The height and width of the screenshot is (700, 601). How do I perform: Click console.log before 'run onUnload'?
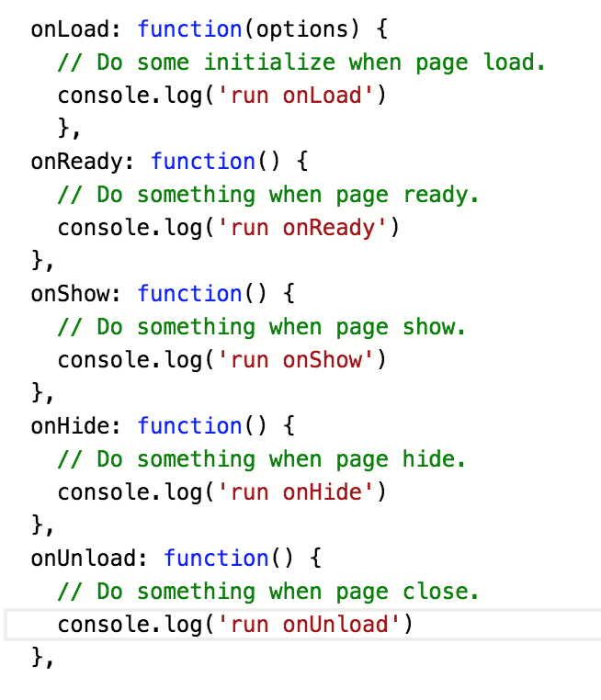coord(130,625)
